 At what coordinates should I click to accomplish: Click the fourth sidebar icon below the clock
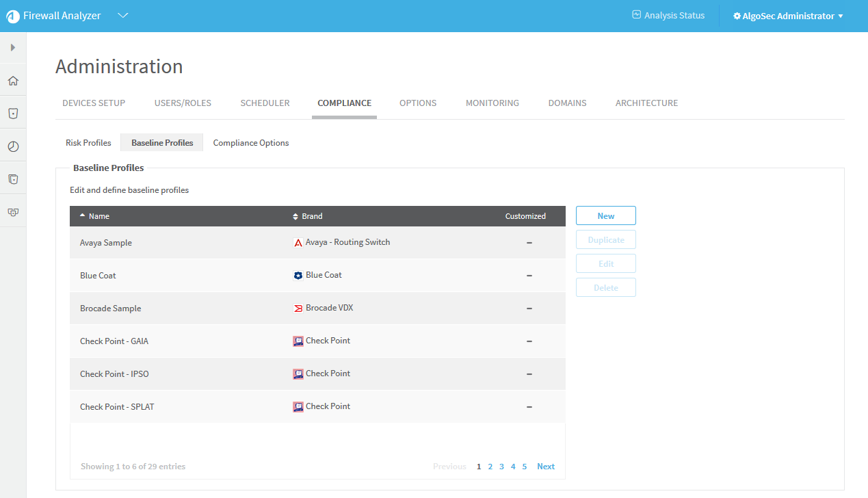click(13, 179)
